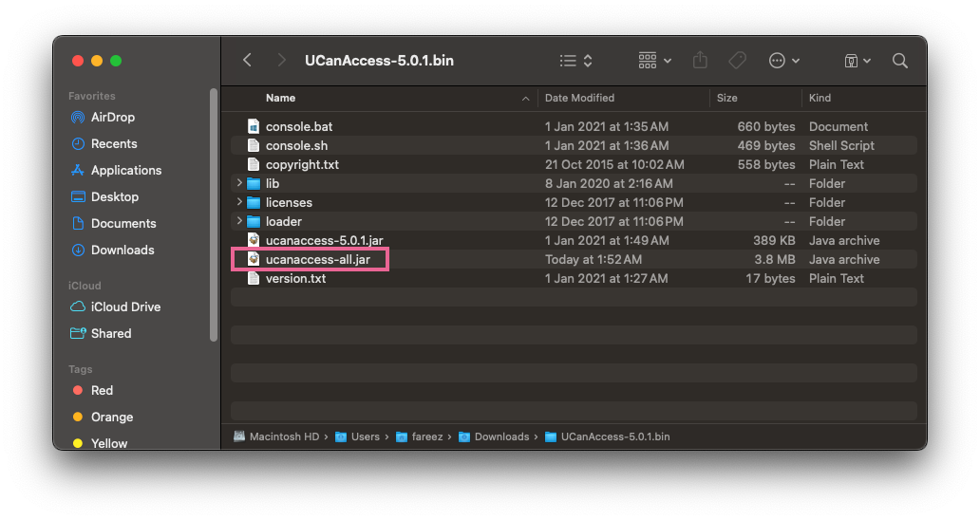This screenshot has width=980, height=520.
Task: Click the console.bat file name
Action: 299,127
